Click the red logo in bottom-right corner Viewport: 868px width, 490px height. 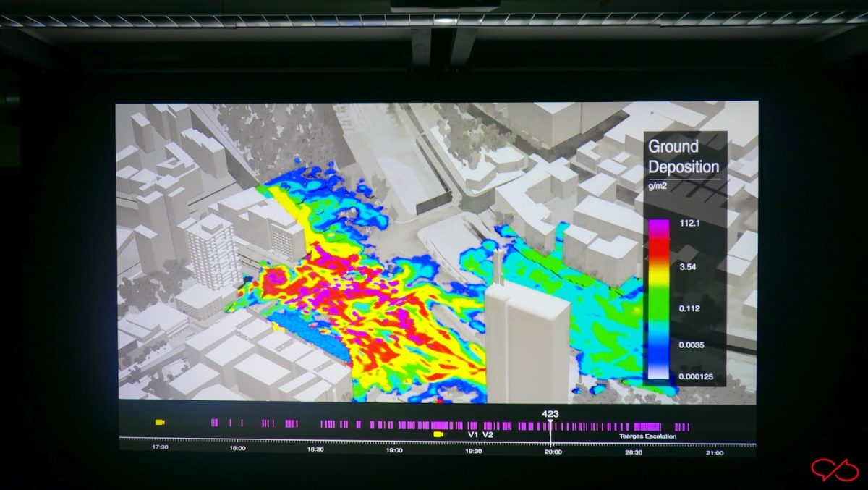[x=834, y=470]
